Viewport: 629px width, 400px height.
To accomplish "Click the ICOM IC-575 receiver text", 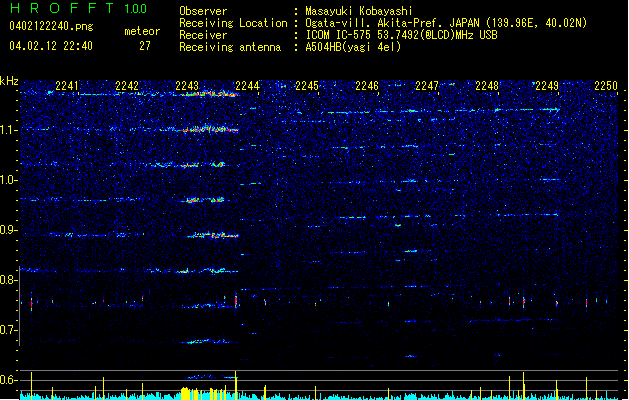I will pos(401,35).
